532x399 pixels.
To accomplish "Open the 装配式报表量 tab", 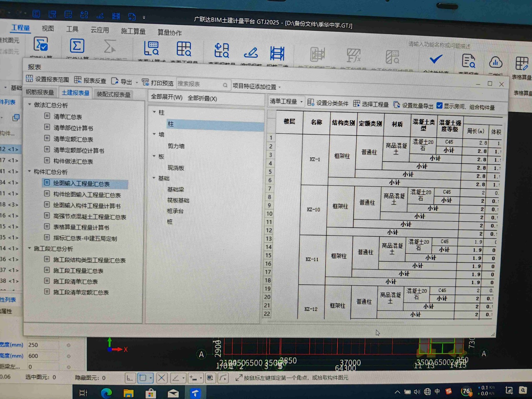I will [x=113, y=94].
